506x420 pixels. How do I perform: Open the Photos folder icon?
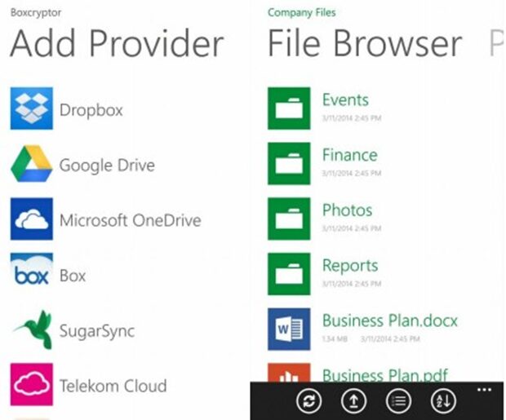click(289, 219)
